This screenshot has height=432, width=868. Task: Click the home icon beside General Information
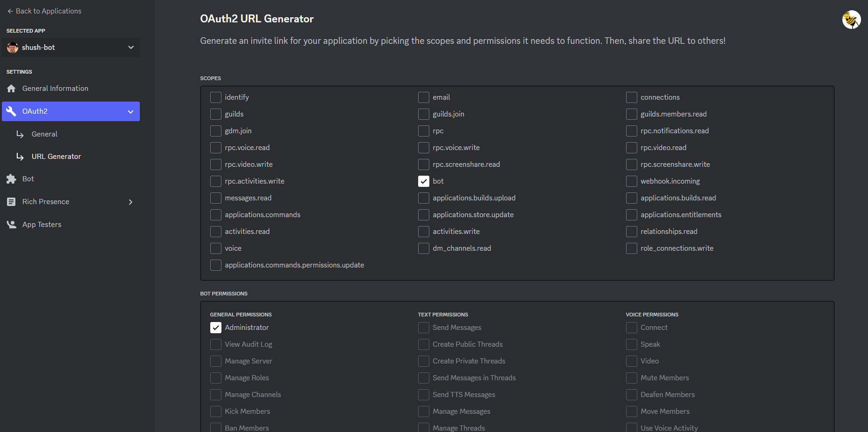coord(11,89)
